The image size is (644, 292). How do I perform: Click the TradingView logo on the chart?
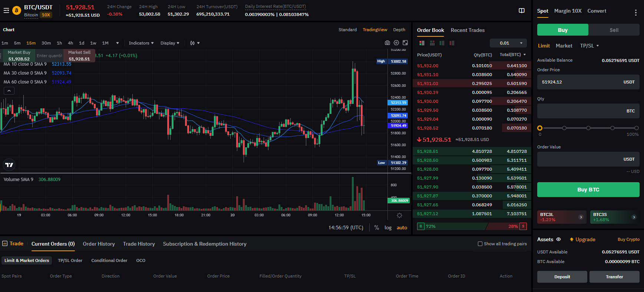[9, 165]
